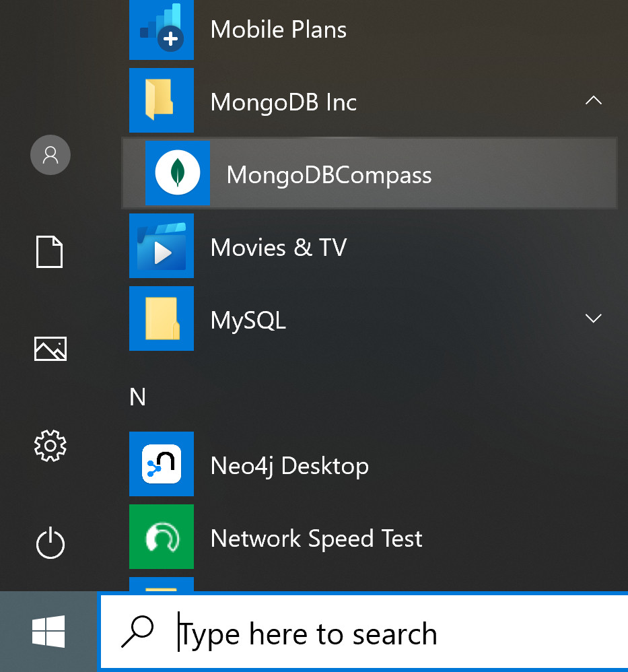Collapse the MongoDB Inc folder chevron
Viewport: 628px width, 672px height.
click(593, 101)
